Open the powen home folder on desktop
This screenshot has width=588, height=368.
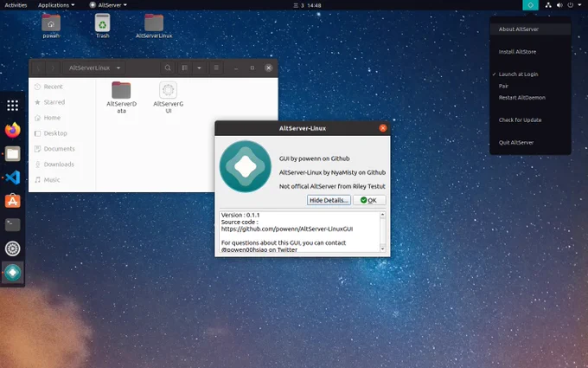[51, 26]
